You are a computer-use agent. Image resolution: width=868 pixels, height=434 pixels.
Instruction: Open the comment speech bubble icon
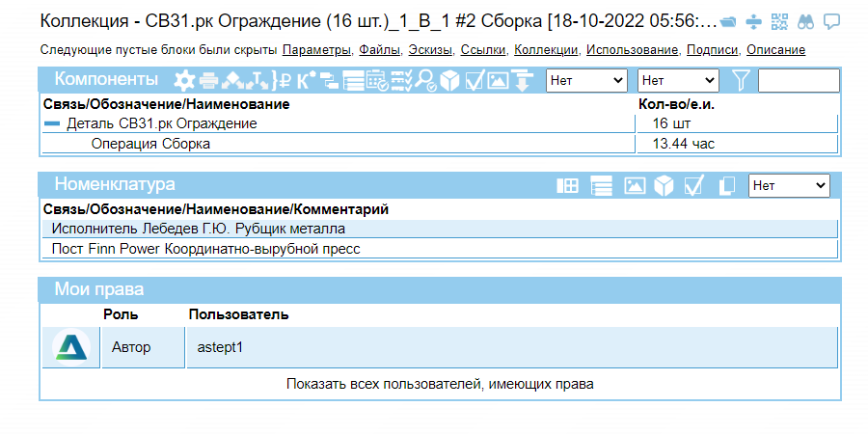point(831,21)
